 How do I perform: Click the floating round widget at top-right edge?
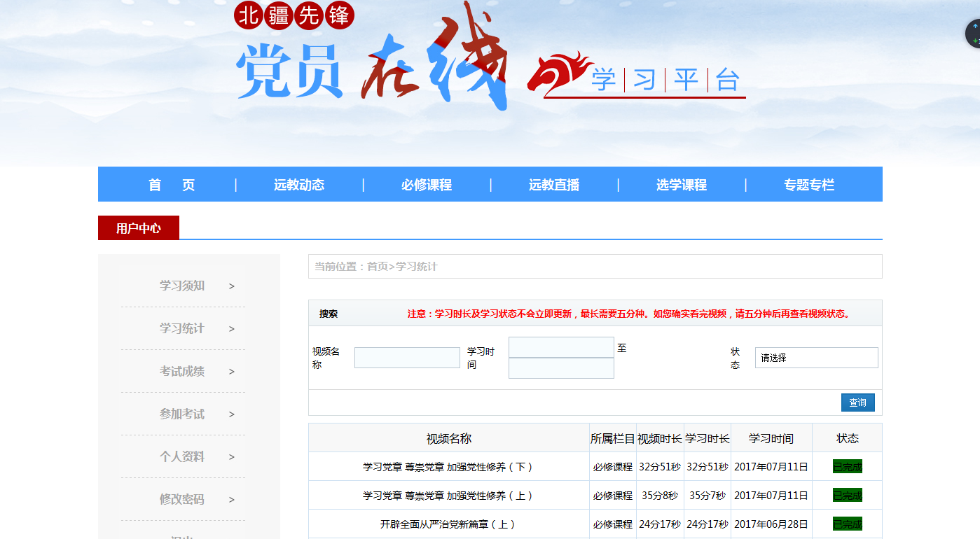973,34
